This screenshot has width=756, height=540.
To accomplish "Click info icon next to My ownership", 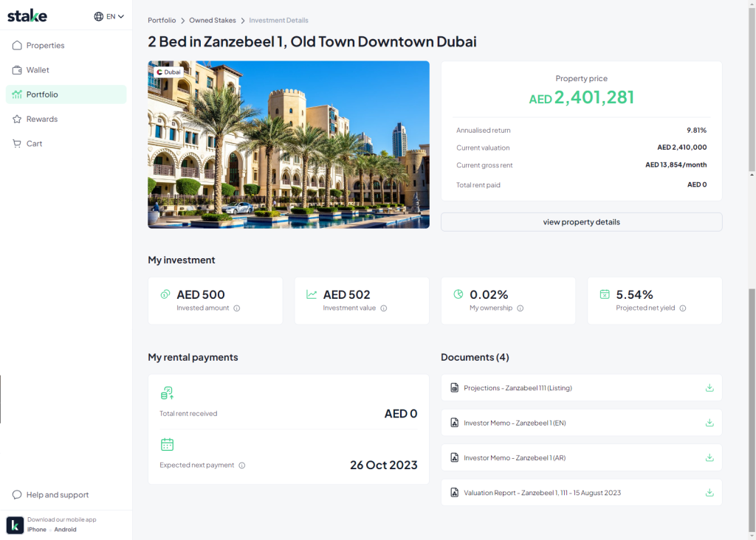I will tap(520, 308).
